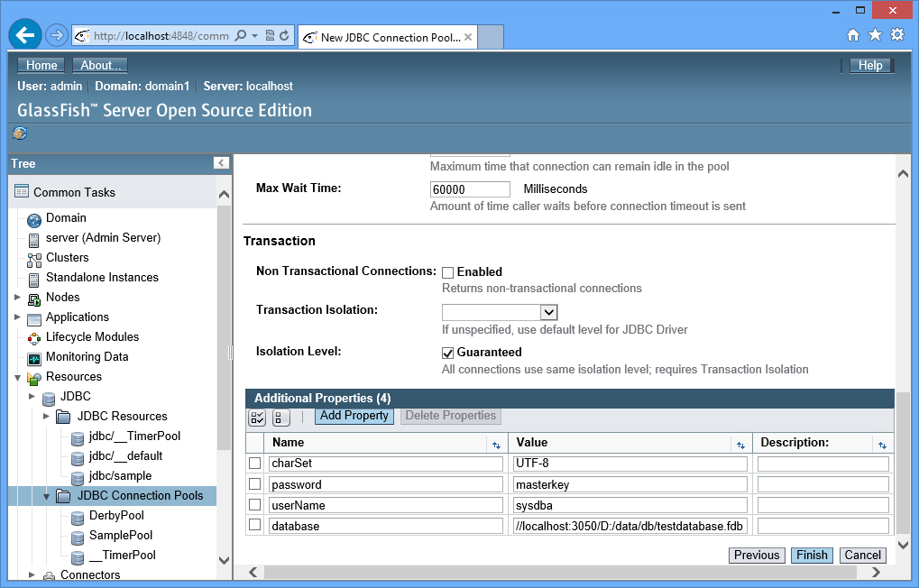Collapse the JDBC Connection Pools node

(46, 497)
